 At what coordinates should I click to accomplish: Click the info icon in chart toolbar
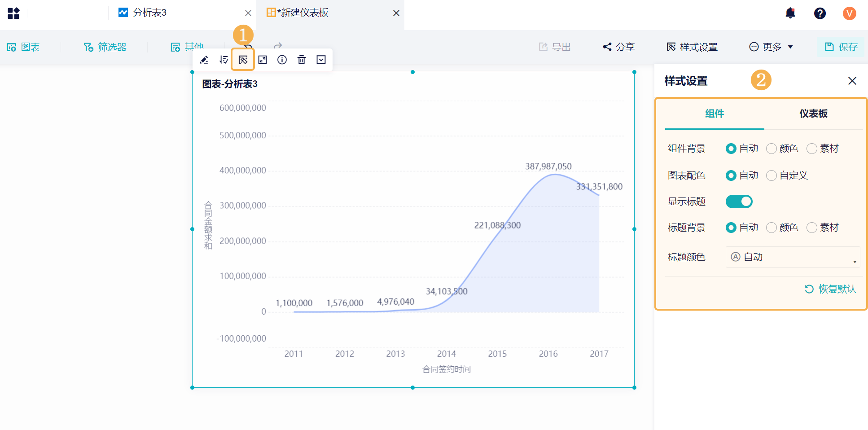282,60
